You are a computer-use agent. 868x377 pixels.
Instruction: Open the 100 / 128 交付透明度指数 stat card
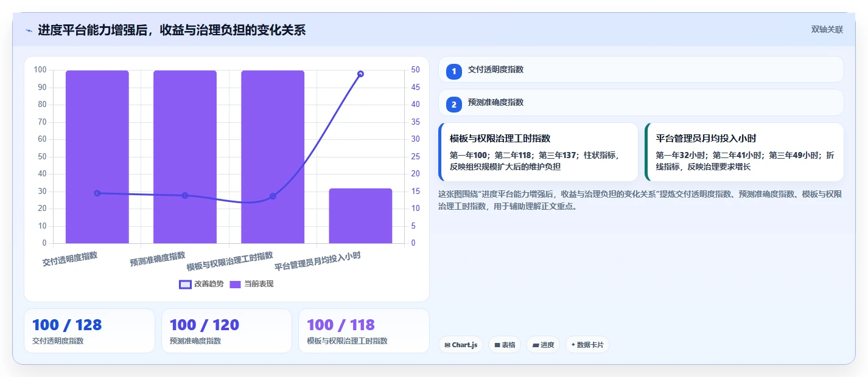[89, 331]
